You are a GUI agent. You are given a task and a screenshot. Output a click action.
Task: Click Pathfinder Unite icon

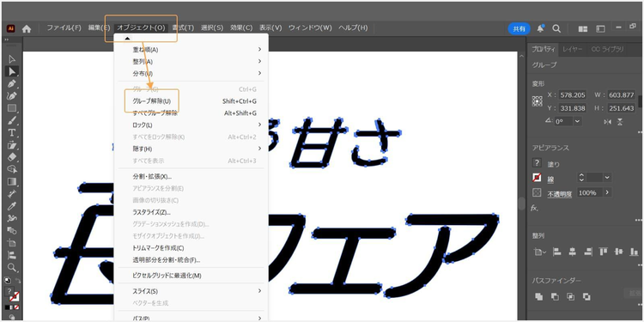click(539, 296)
